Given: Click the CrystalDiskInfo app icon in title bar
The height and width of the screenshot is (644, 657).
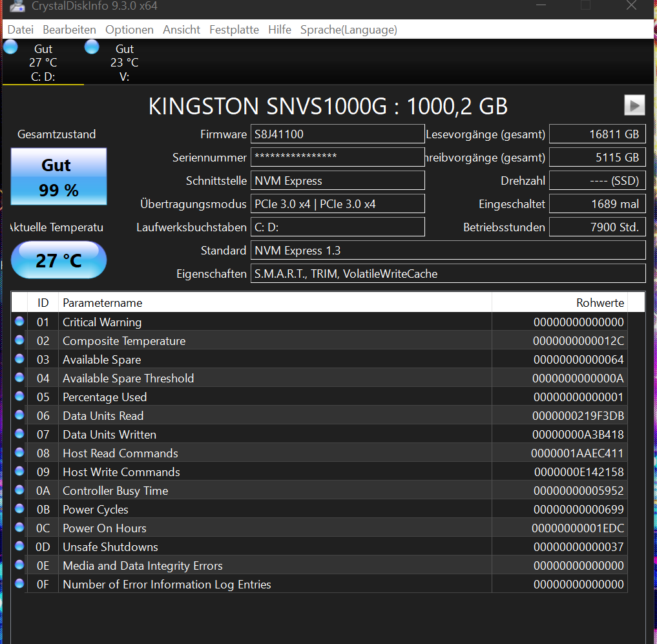Looking at the screenshot, I should (17, 5).
